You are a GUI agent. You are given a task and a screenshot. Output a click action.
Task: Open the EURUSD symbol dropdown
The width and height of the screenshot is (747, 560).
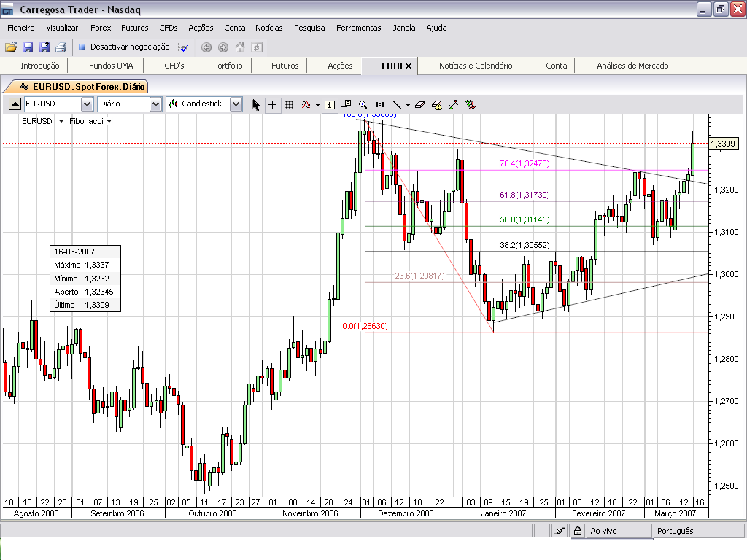(x=87, y=104)
